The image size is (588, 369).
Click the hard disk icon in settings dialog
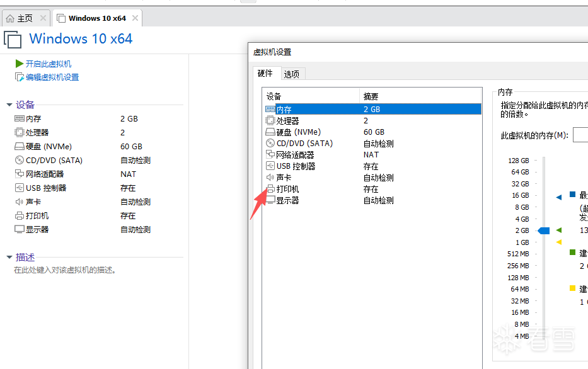(270, 132)
